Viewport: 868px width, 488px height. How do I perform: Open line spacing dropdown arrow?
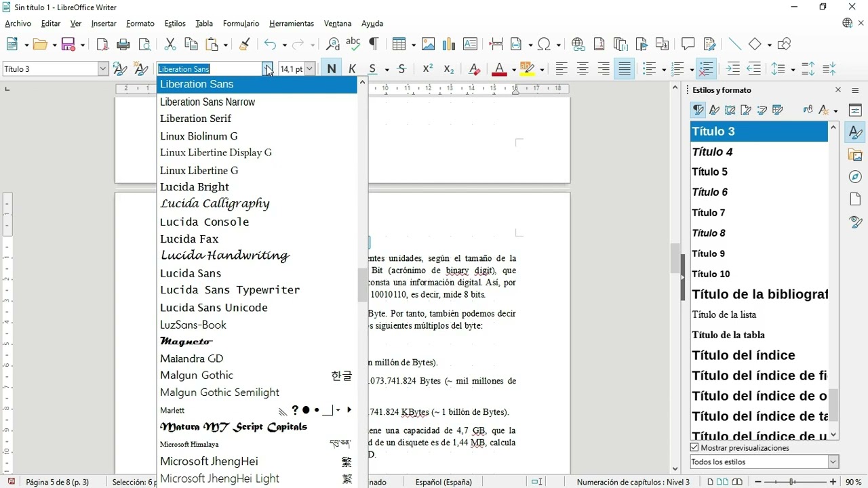[x=792, y=69]
